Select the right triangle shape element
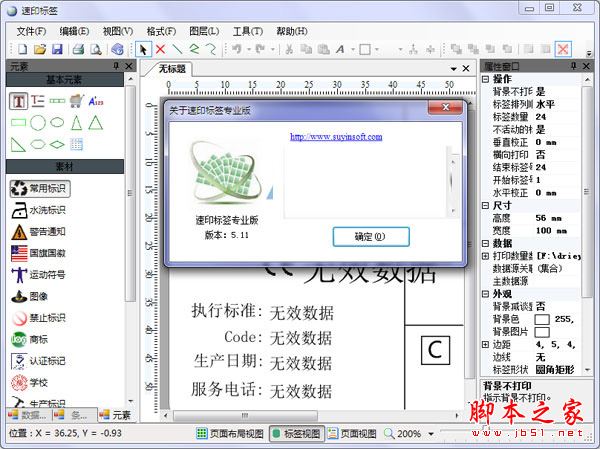This screenshot has height=449, width=600. point(18,144)
